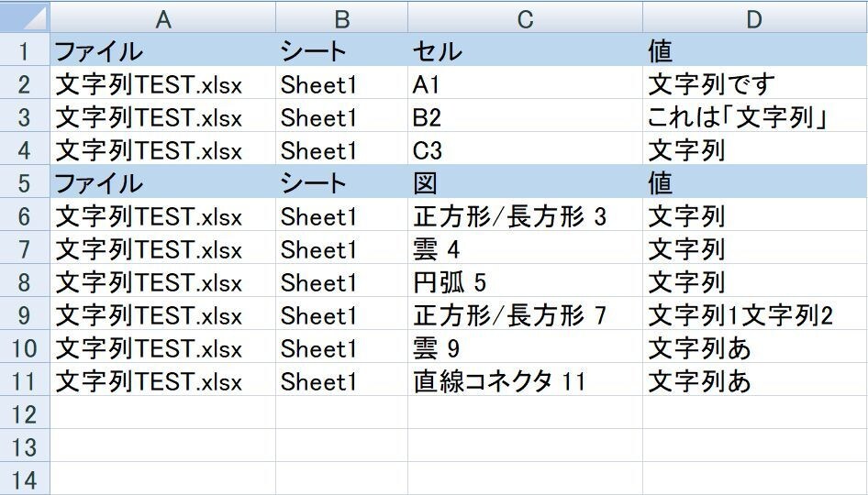
Task: Click cell C5 containing 図
Action: (526, 182)
